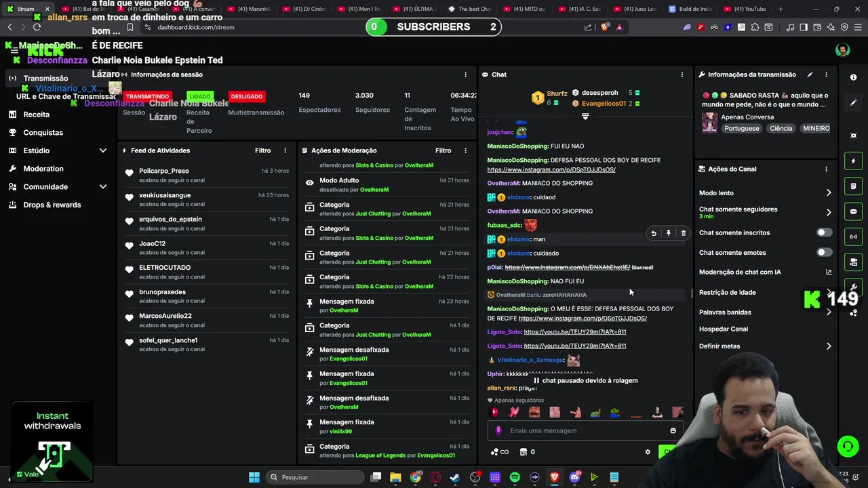Screen dimensions: 868x488
Task: Click Apenas Conversa category thumbnail
Action: coord(709,123)
